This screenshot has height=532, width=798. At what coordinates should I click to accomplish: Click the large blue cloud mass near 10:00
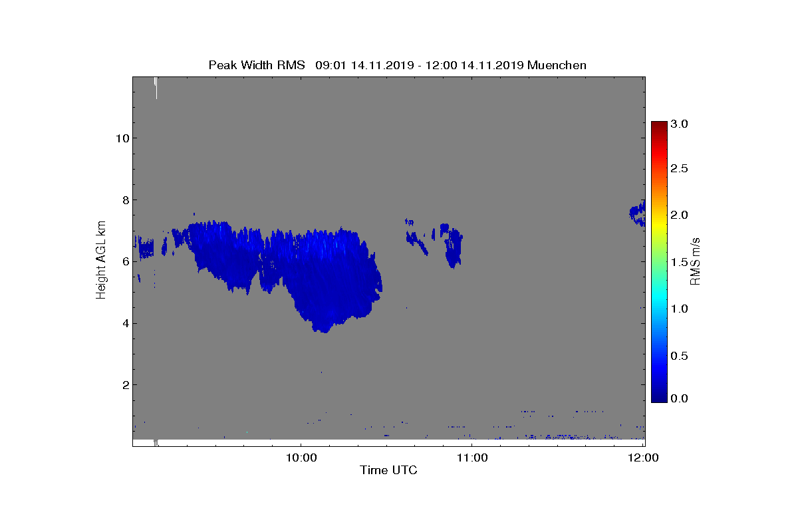(326, 279)
